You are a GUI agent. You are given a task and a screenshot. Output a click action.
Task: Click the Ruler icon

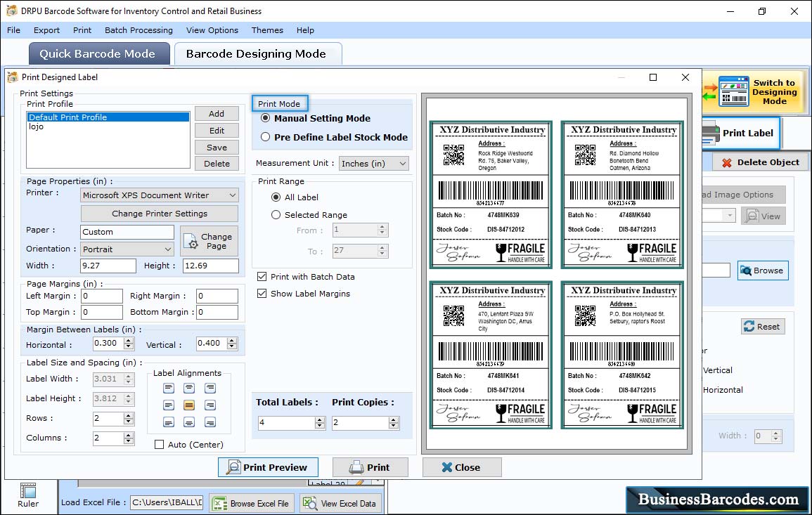[x=28, y=490]
